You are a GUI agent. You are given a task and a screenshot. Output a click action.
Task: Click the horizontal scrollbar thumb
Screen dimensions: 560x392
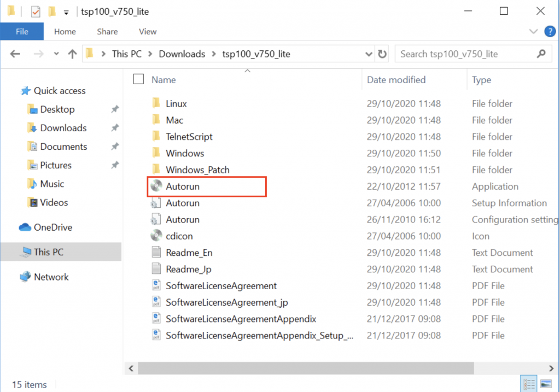click(306, 368)
